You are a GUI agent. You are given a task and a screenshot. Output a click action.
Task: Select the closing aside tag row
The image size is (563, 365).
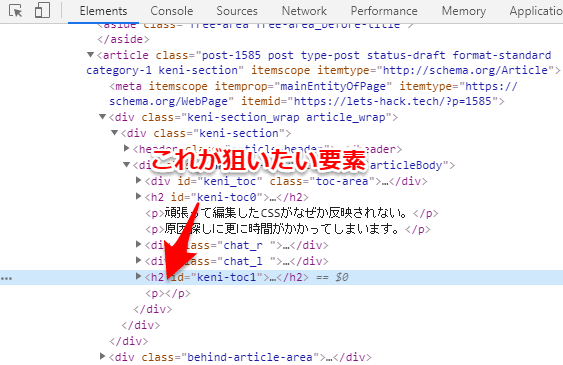pos(123,39)
